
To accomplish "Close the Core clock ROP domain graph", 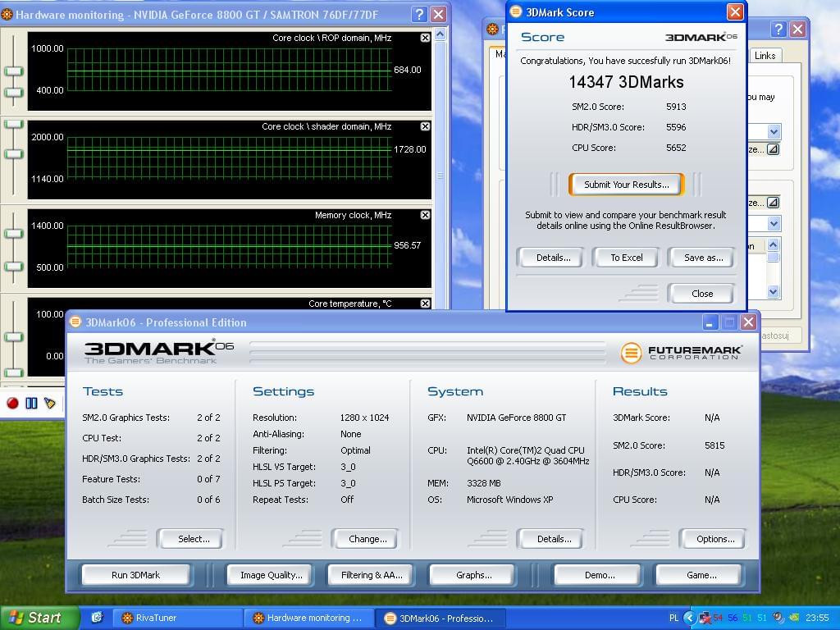I will coord(425,38).
